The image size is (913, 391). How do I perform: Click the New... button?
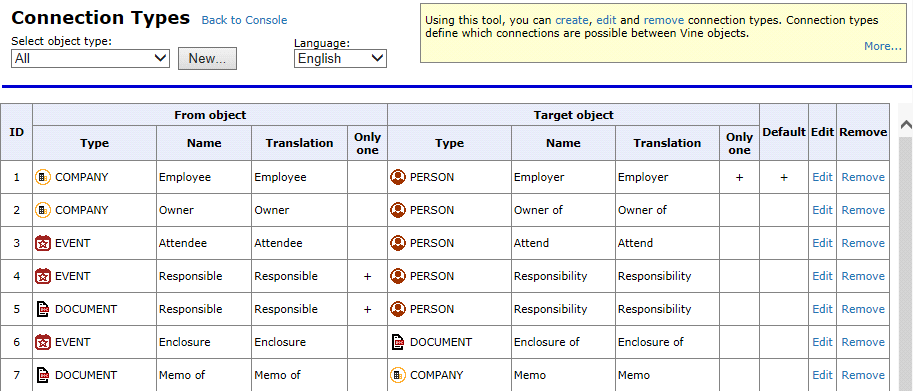coord(207,58)
